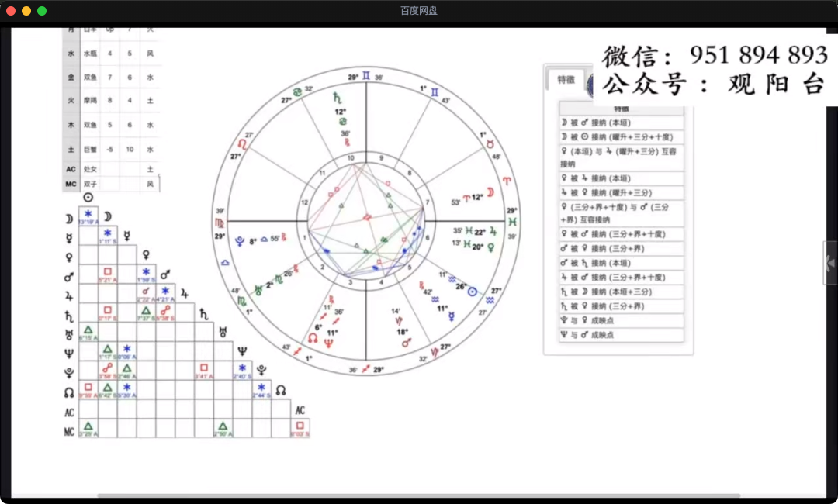This screenshot has width=838, height=504.
Task: Click the MC–AC square aspect cell
Action: pos(300,427)
